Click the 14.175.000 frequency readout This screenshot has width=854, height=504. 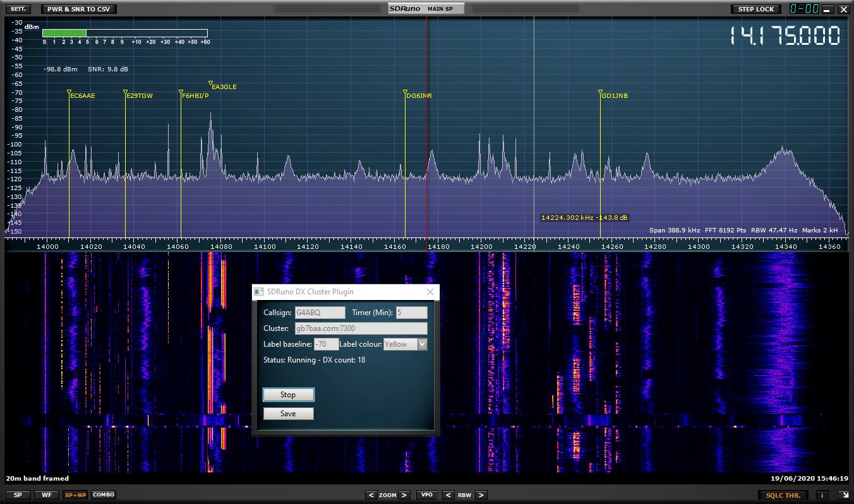pyautogui.click(x=785, y=36)
